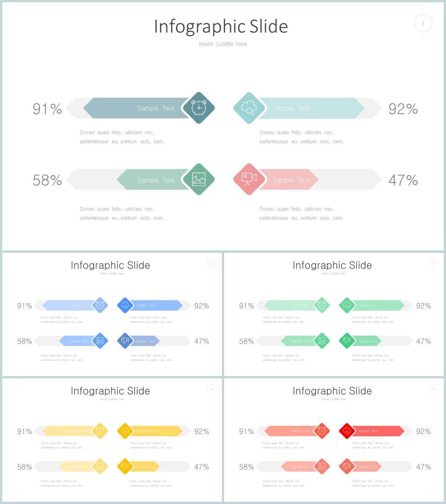The height and width of the screenshot is (504, 446).
Task: Select the 91% label on main slide
Action: coord(47,109)
